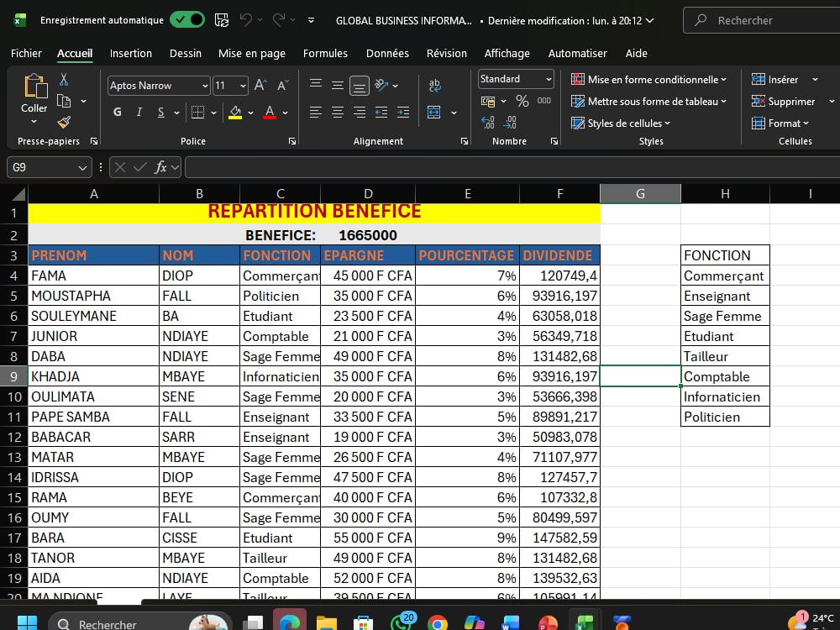The height and width of the screenshot is (630, 840).
Task: Open the Formules tab
Action: pos(325,53)
